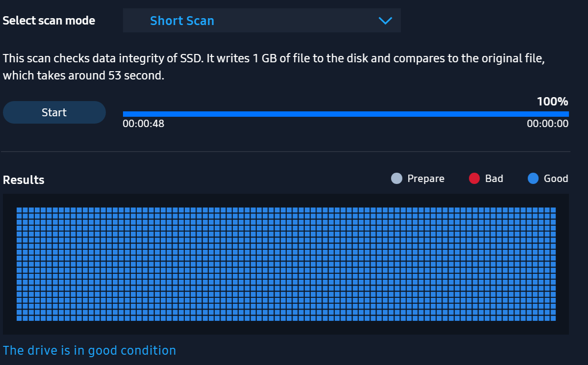Click the scan mode chevron arrow
The height and width of the screenshot is (365, 588).
pos(386,21)
